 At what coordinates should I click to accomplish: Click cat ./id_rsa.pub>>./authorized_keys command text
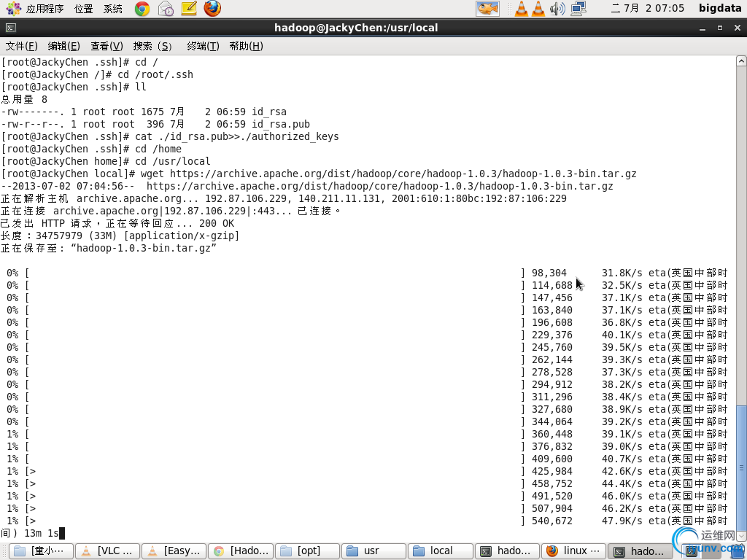pyautogui.click(x=237, y=136)
